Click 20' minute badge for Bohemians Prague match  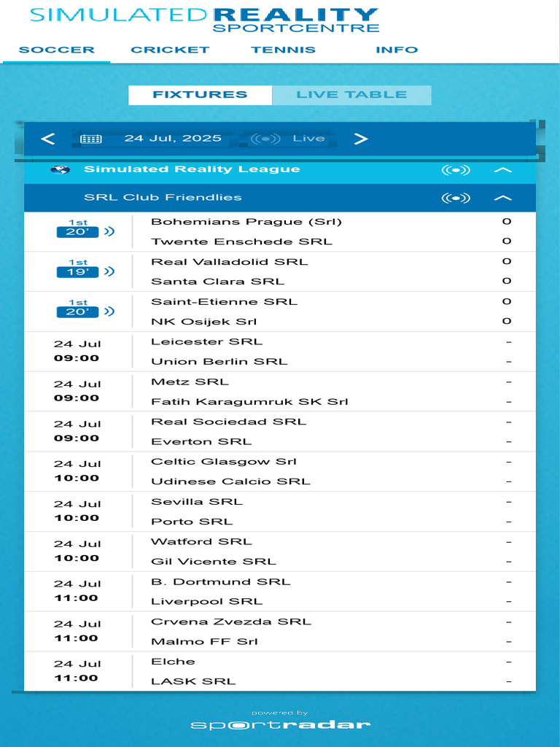(77, 232)
